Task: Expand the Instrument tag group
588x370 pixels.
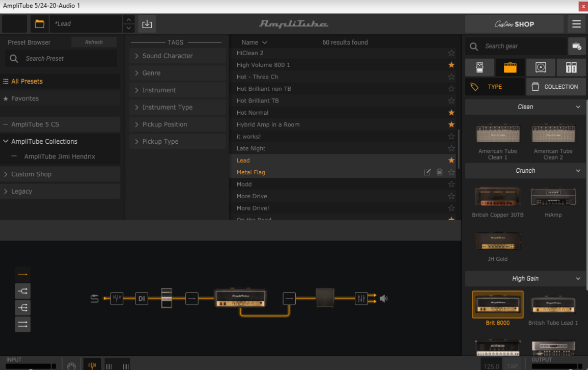Action: coord(178,90)
